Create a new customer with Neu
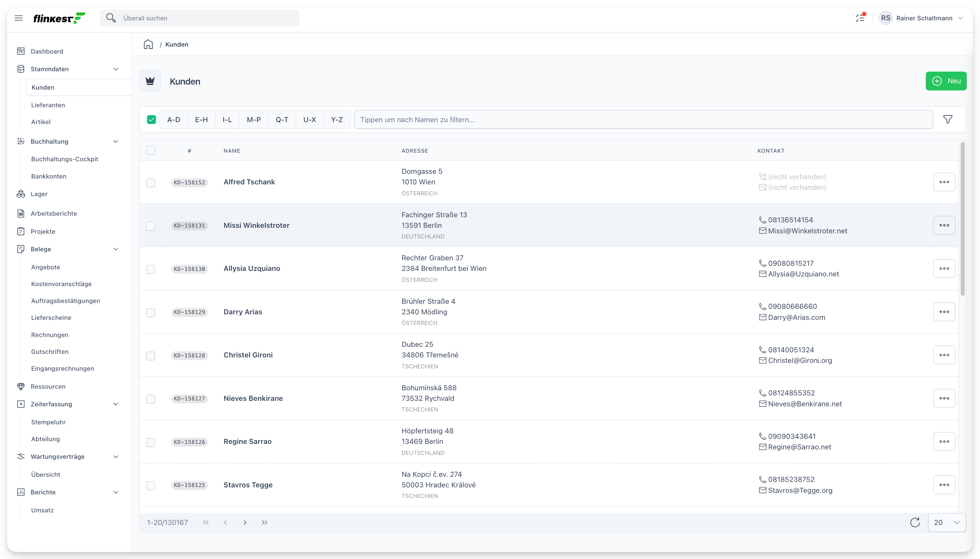This screenshot has height=559, width=980. [x=946, y=81]
